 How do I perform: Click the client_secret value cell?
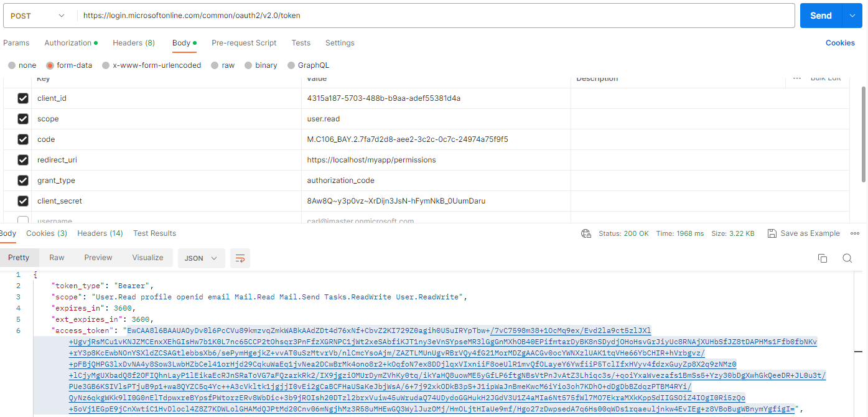pyautogui.click(x=436, y=201)
